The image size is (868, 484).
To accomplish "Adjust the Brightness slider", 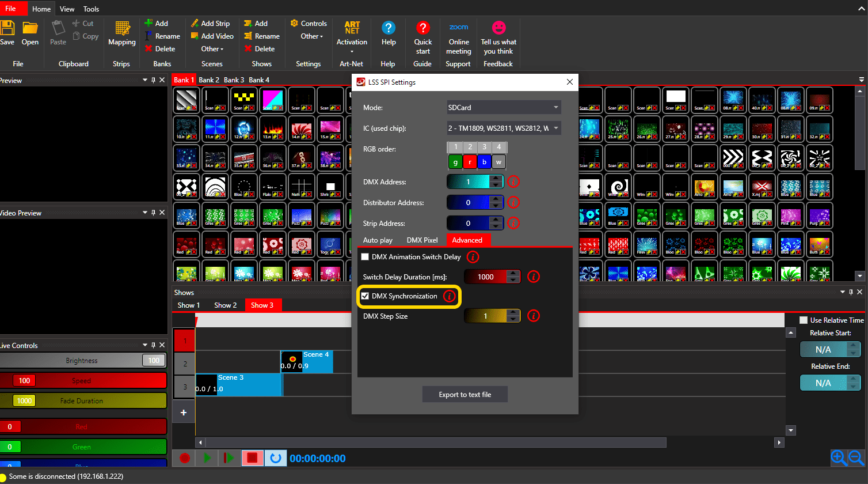I will (x=82, y=361).
